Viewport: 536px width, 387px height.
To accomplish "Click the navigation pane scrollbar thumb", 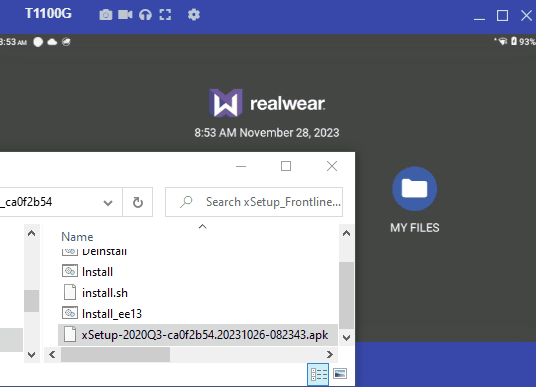I will [x=31, y=301].
